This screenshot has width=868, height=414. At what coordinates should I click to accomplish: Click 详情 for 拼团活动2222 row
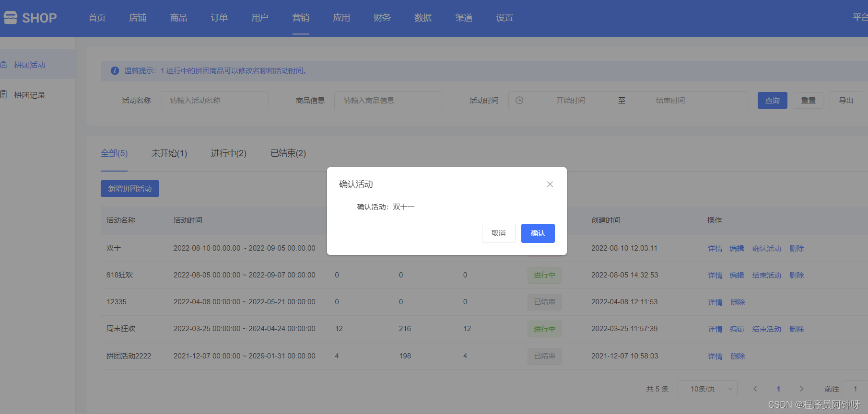715,356
